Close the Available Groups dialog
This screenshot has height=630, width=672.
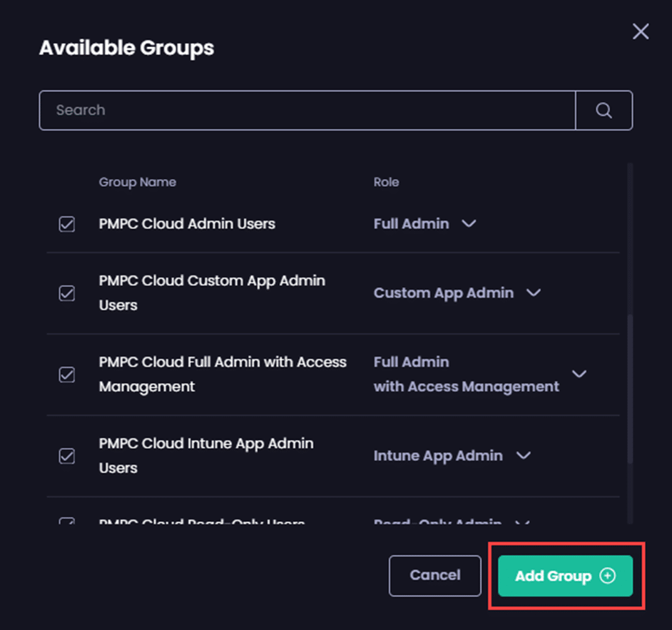(641, 31)
